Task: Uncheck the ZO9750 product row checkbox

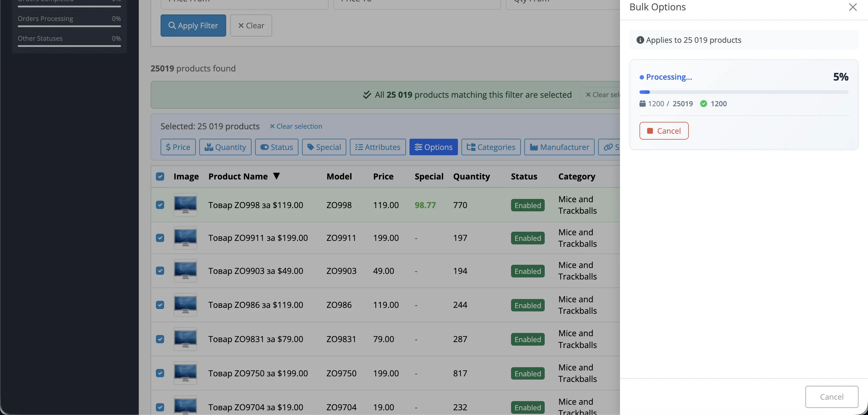Action: click(160, 373)
